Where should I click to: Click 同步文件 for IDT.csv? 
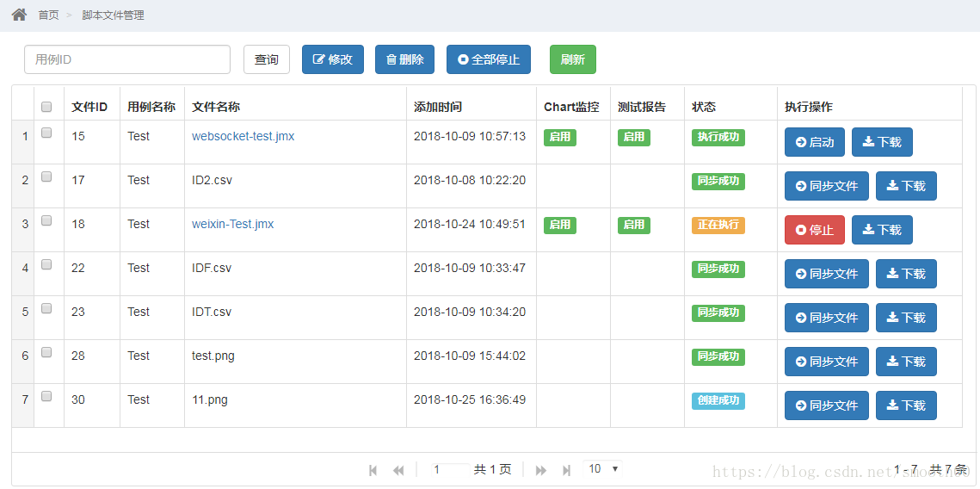(827, 318)
